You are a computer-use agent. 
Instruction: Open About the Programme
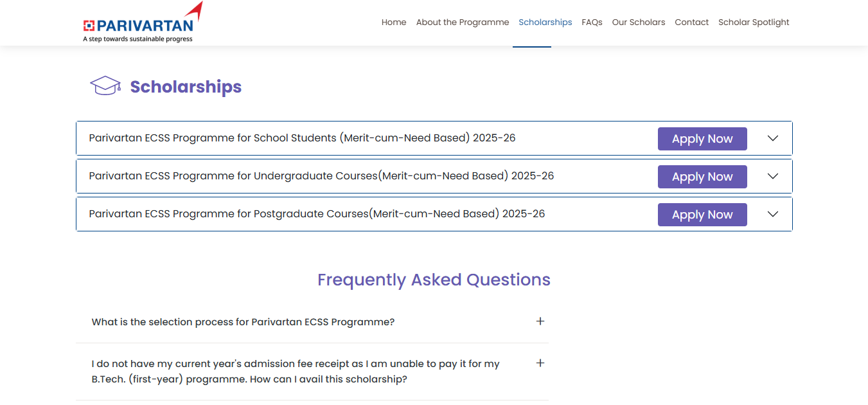[463, 22]
